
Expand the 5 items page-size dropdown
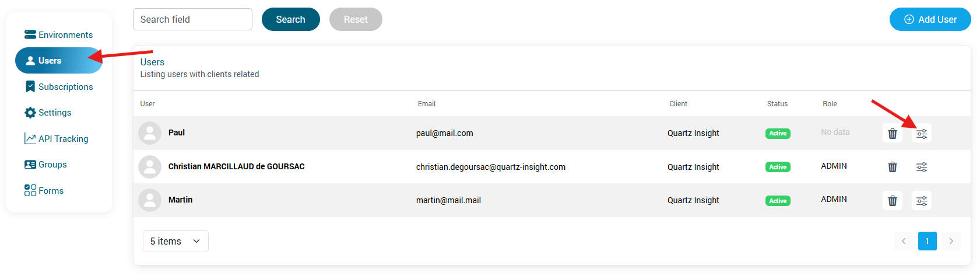coord(175,241)
